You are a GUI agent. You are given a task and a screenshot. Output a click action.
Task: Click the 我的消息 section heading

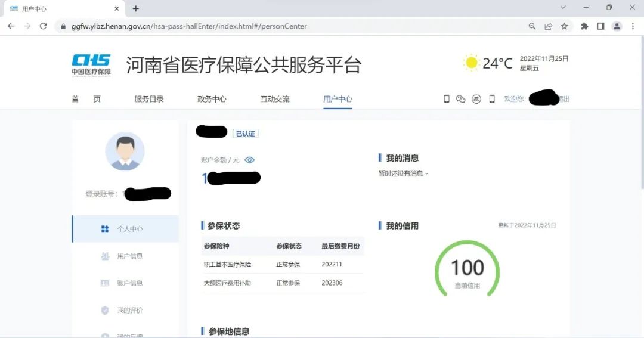402,158
